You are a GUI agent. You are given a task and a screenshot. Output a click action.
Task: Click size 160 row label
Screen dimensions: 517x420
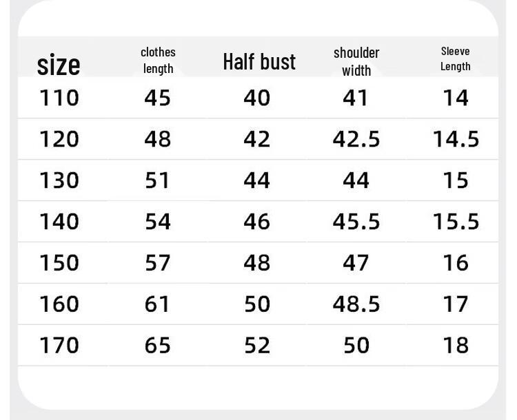(59, 304)
